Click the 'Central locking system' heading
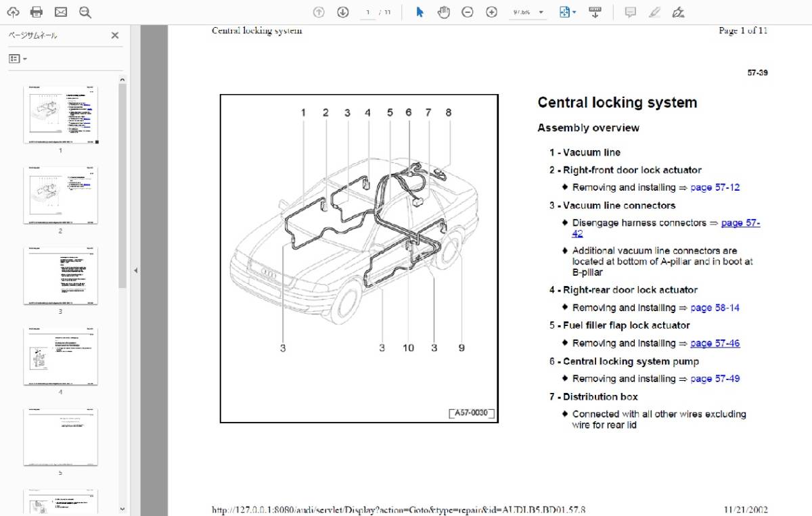Viewport: 812px width, 516px height. [x=617, y=103]
